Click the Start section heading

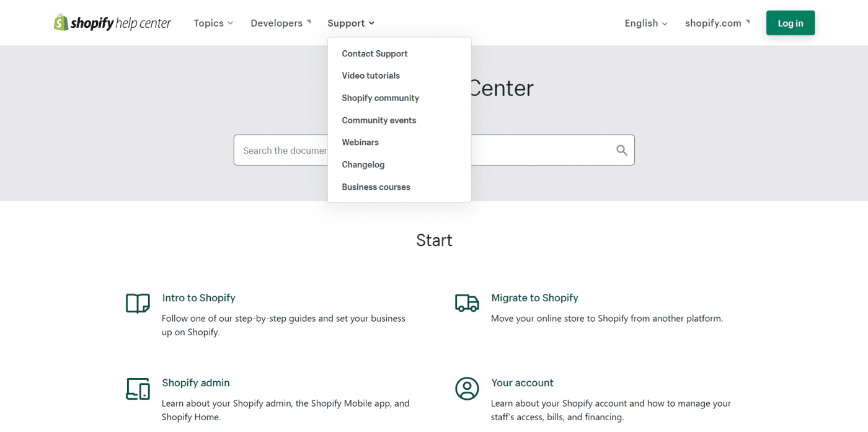434,240
